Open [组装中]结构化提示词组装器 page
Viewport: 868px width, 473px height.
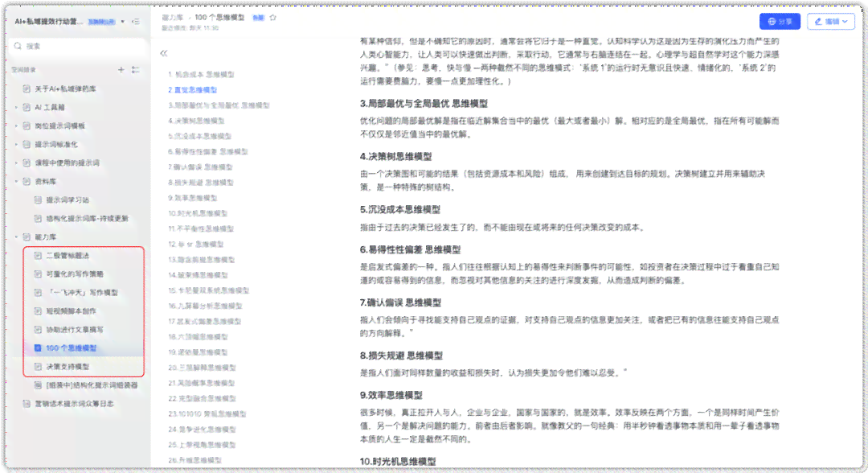point(92,385)
